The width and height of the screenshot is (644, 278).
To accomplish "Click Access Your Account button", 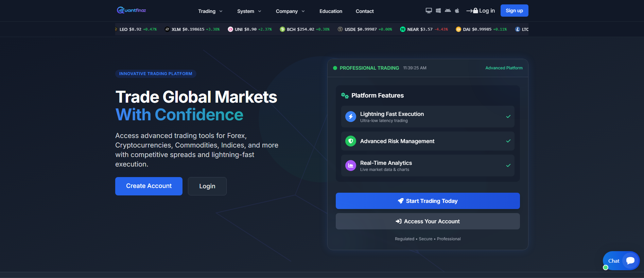I will 428,221.
